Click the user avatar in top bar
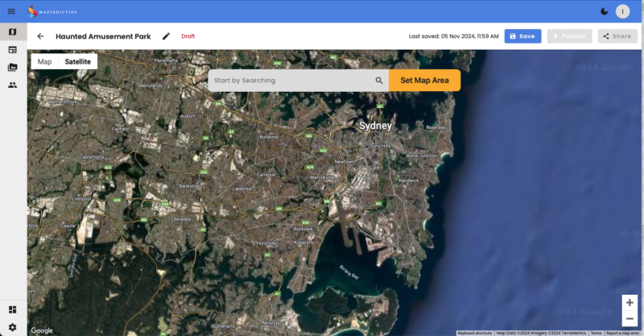644x336 pixels. [x=622, y=11]
